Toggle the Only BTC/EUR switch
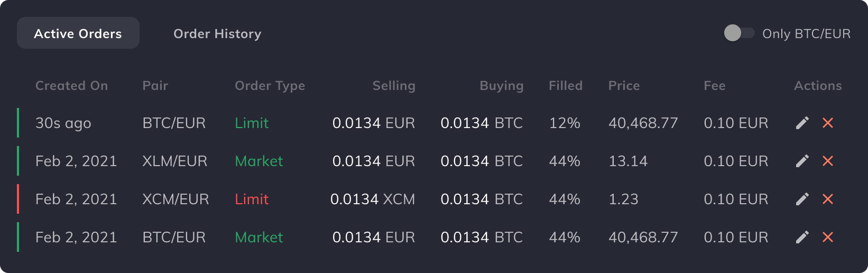The width and height of the screenshot is (868, 273). pyautogui.click(x=739, y=33)
